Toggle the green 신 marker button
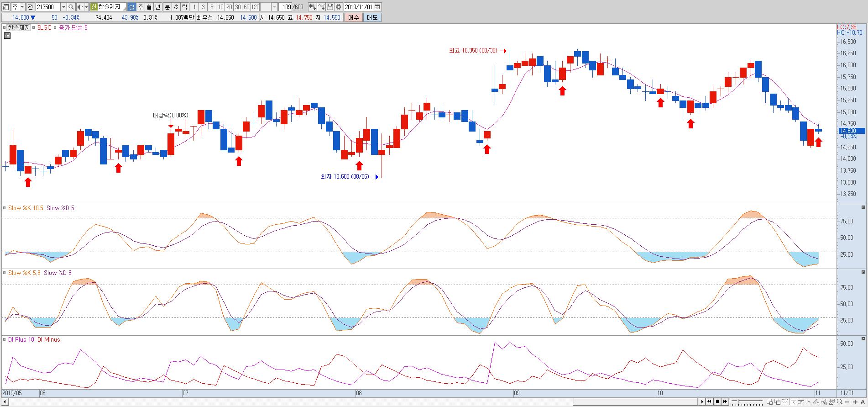The height and width of the screenshot is (407, 868). 94,7
